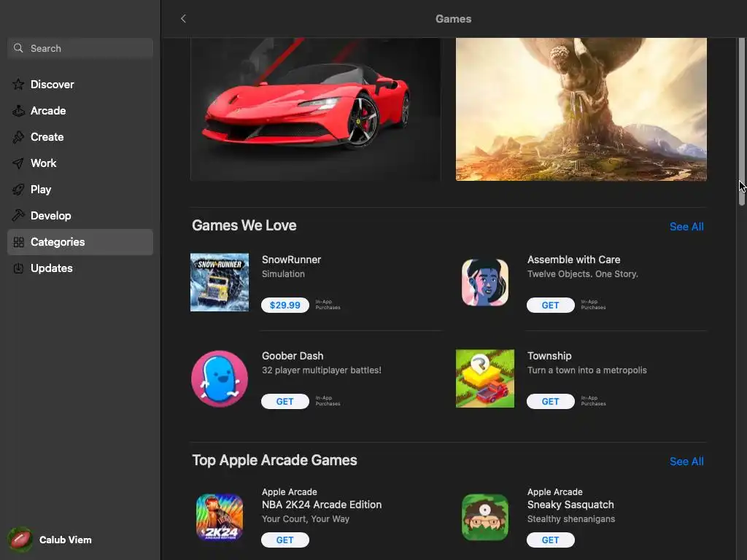The width and height of the screenshot is (747, 560).
Task: Click the Games We Love heading
Action: pos(244,225)
